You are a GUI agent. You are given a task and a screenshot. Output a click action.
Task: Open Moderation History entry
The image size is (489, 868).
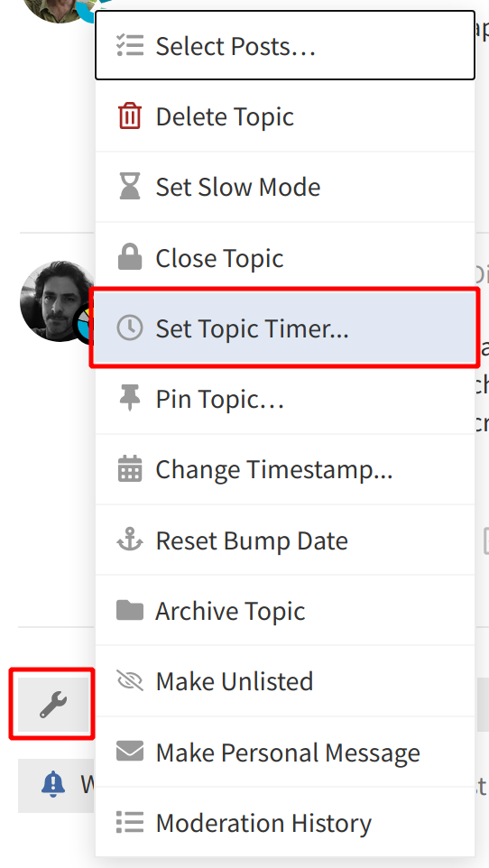click(x=285, y=823)
